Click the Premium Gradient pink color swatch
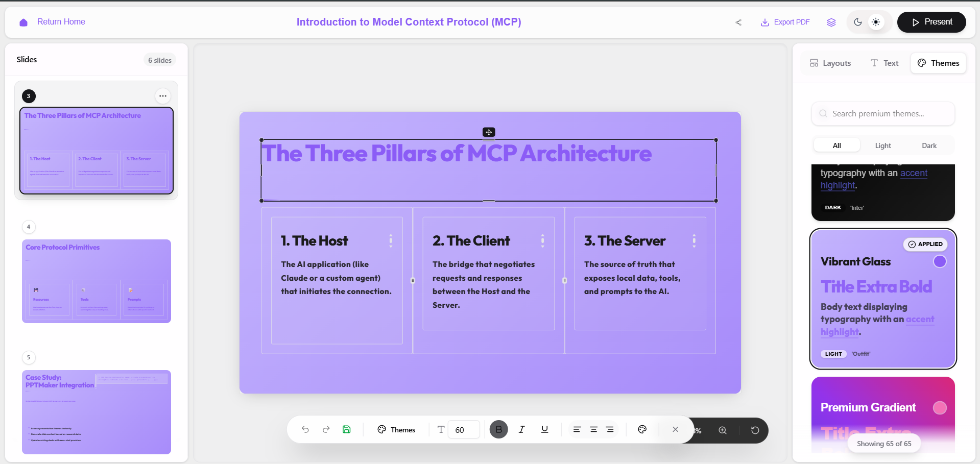This screenshot has height=464, width=980. coord(940,407)
